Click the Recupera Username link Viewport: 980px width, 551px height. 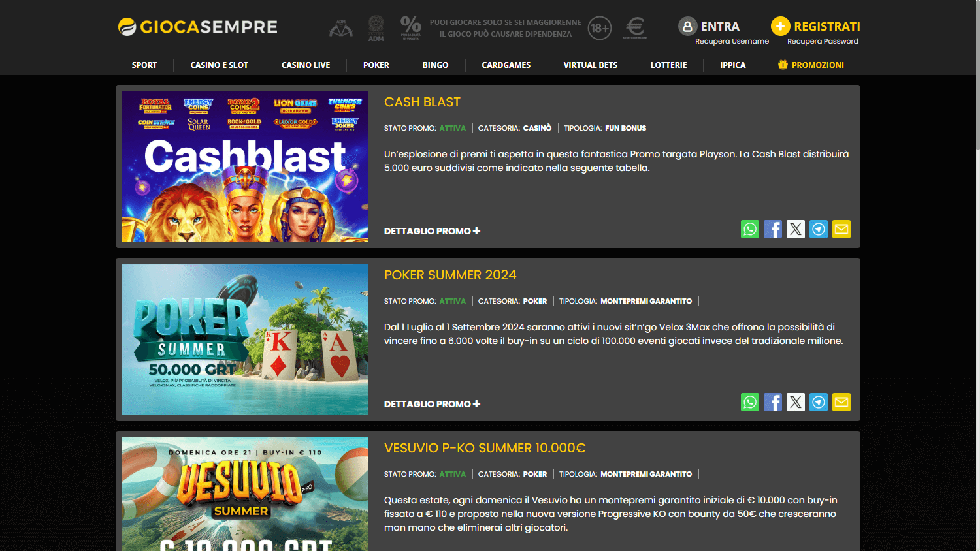[x=732, y=41]
